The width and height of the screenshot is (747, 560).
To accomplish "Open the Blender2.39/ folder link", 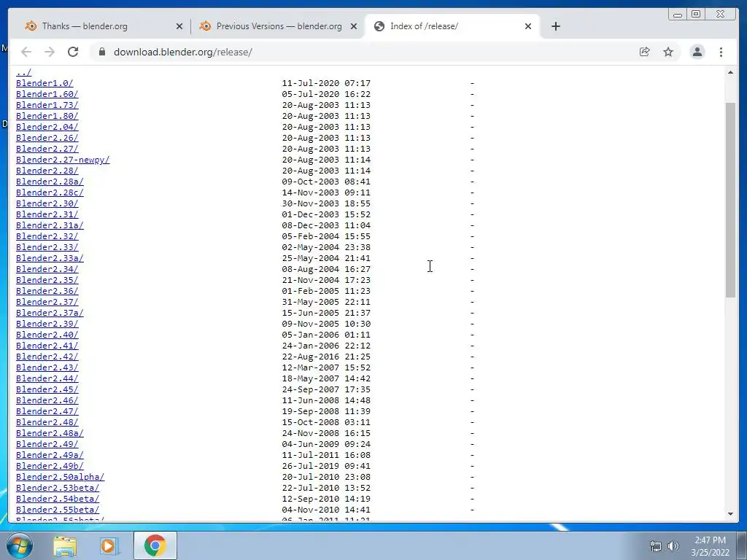I will [x=47, y=324].
